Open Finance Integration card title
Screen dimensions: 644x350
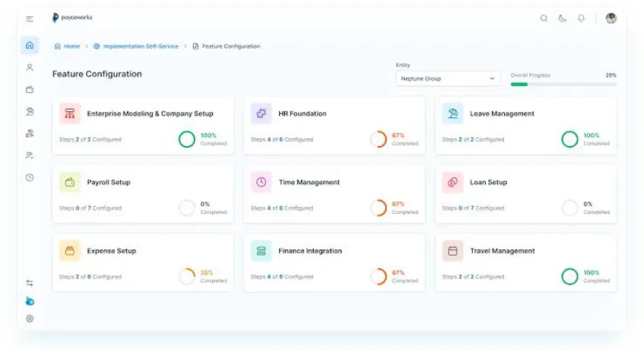point(310,250)
